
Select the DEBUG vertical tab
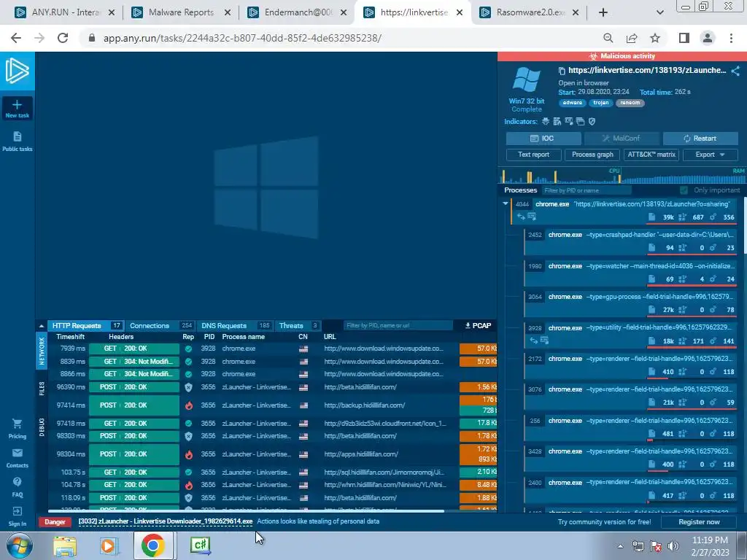click(42, 427)
